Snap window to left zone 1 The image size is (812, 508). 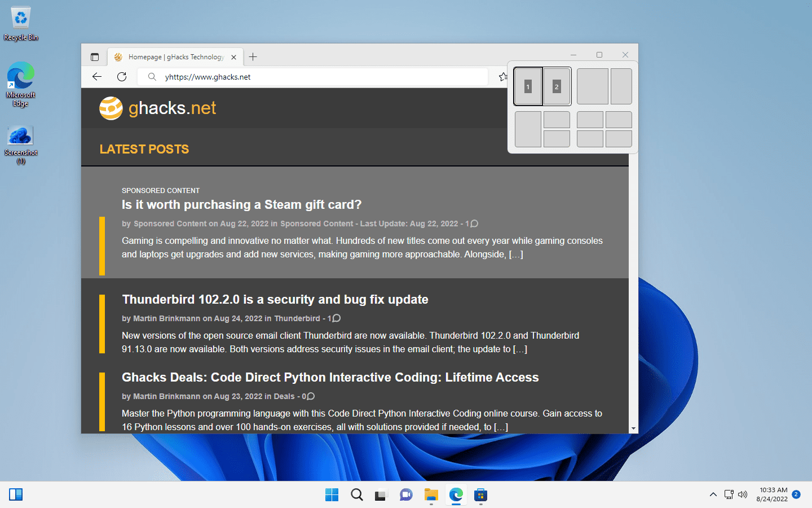coord(528,86)
